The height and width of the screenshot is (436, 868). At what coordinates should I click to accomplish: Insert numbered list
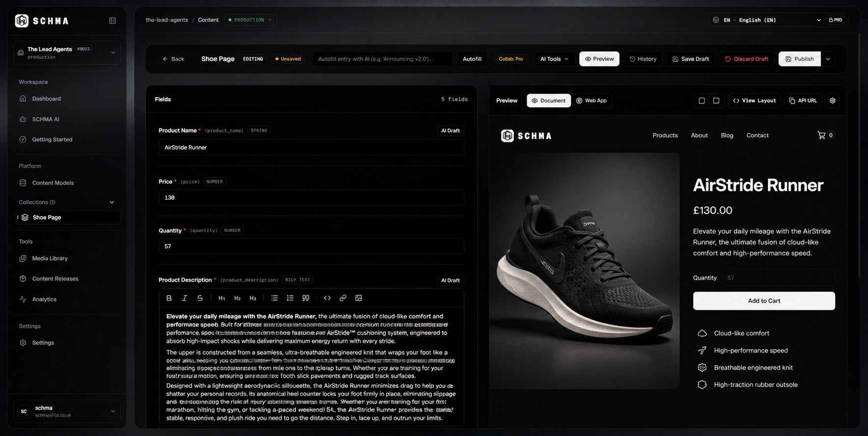point(290,298)
